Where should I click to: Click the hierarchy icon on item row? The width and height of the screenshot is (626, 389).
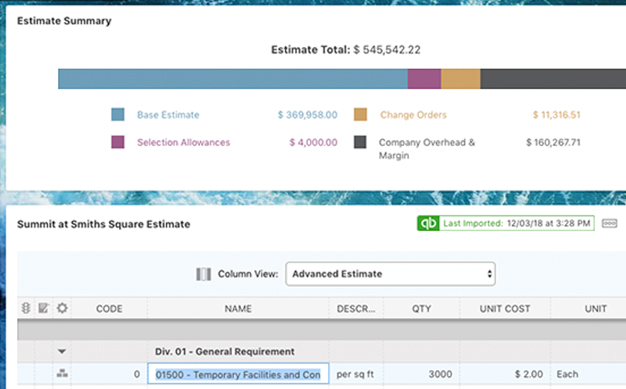point(62,373)
